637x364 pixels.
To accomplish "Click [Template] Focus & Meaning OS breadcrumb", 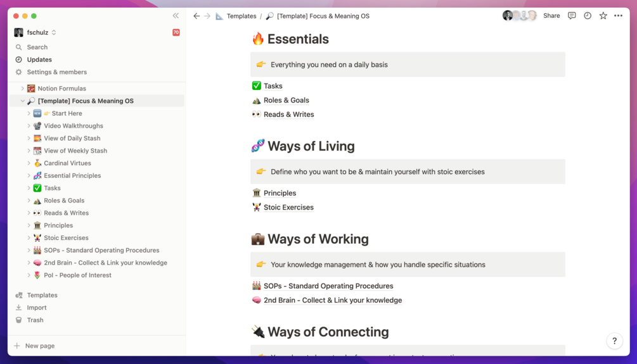I will (323, 16).
